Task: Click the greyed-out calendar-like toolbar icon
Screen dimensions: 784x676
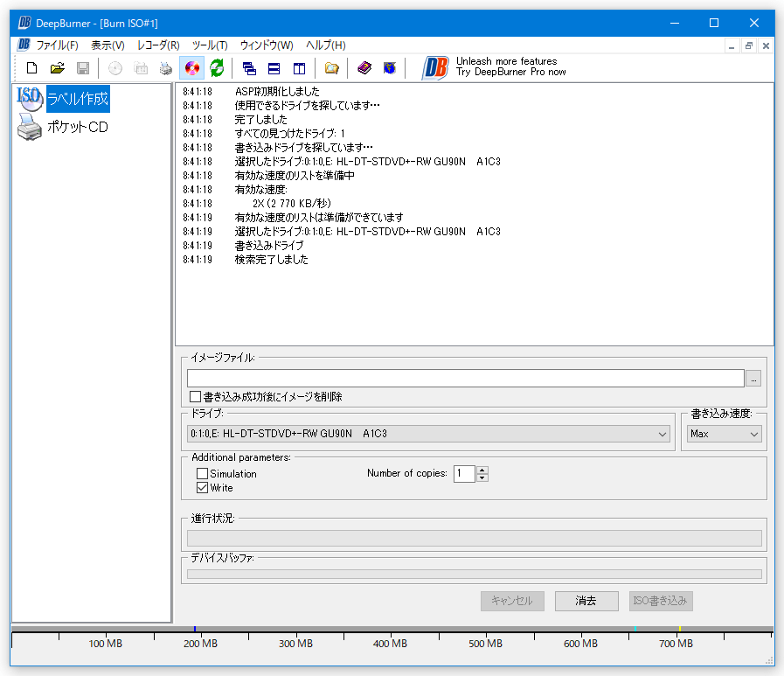Action: point(141,68)
